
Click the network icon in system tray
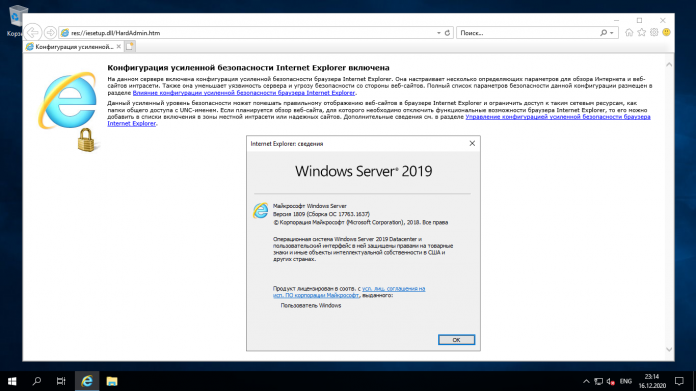coord(598,381)
